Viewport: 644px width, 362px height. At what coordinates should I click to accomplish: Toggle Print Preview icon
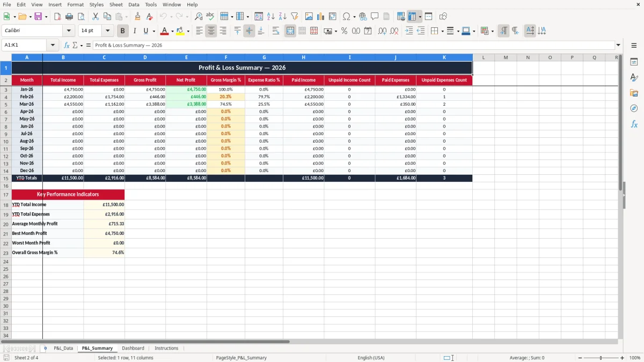(x=81, y=17)
